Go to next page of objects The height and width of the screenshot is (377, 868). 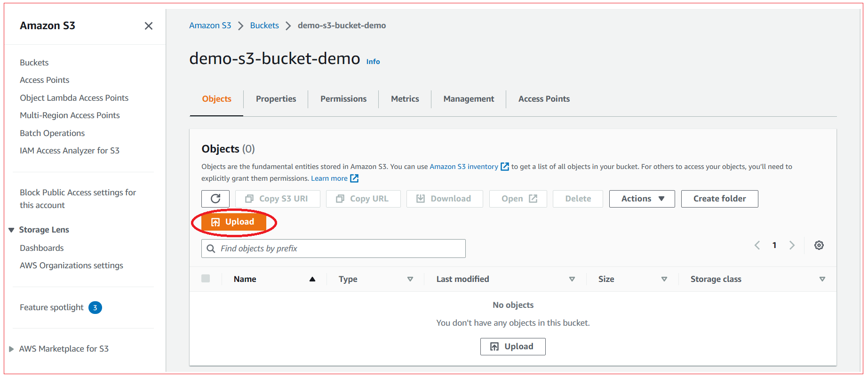(792, 245)
